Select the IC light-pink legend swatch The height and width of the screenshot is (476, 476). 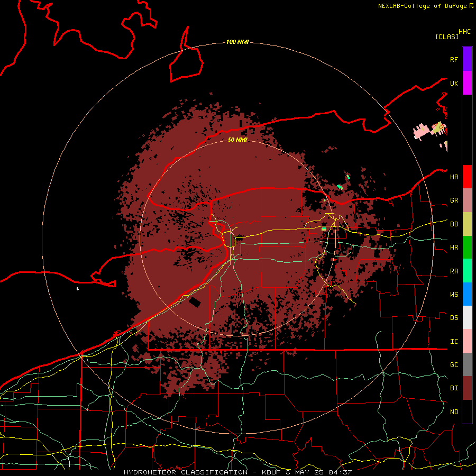[467, 341]
